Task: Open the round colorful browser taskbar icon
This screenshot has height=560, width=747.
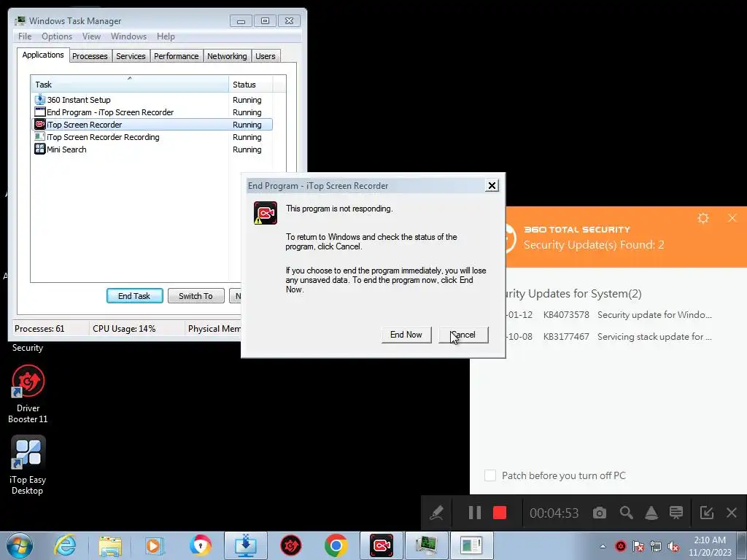Action: pos(200,545)
